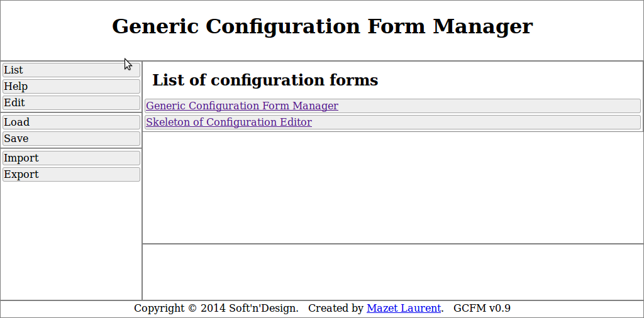Click the empty main panel area below the forms list
The width and height of the screenshot is (644, 318).
pyautogui.click(x=392, y=187)
